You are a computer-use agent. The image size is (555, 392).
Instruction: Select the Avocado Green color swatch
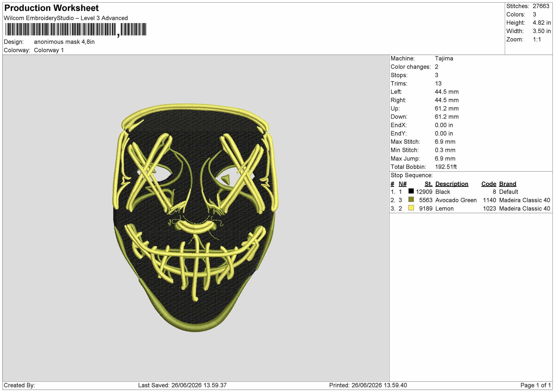[x=411, y=200]
